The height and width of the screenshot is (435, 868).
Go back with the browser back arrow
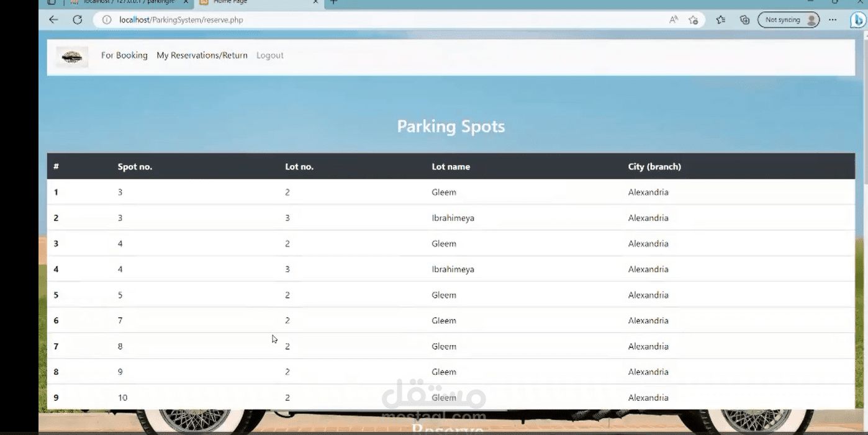[53, 20]
